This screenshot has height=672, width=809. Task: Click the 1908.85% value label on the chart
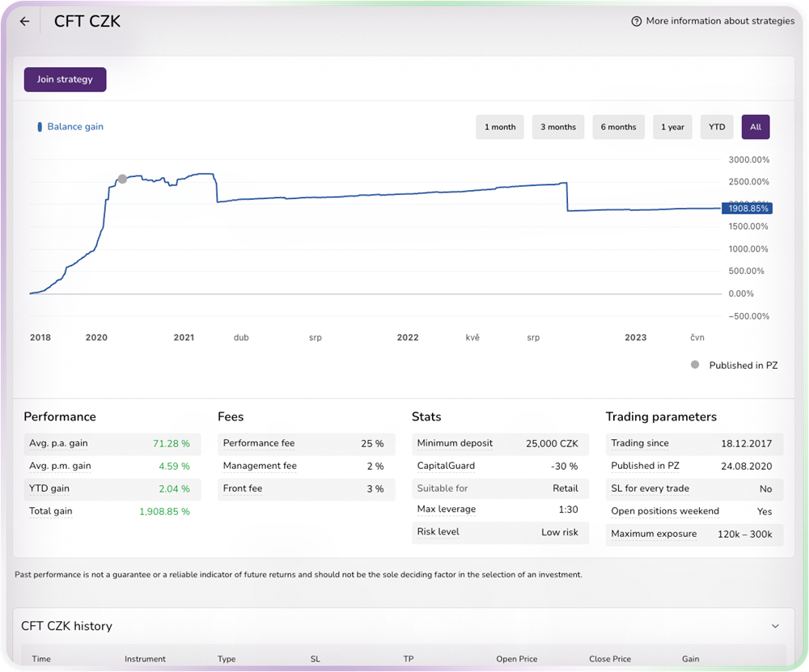pyautogui.click(x=748, y=208)
